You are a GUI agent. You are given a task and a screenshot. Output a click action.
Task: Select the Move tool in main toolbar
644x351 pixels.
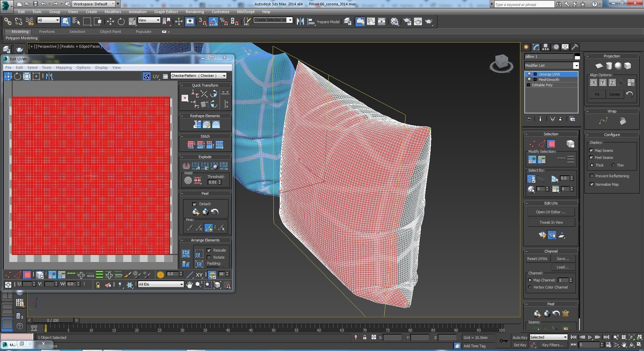point(110,21)
